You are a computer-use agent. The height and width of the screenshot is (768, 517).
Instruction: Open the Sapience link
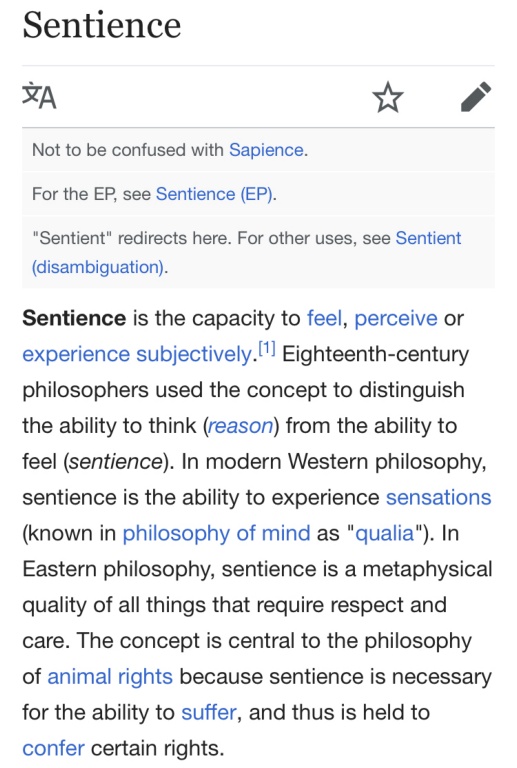(x=266, y=150)
